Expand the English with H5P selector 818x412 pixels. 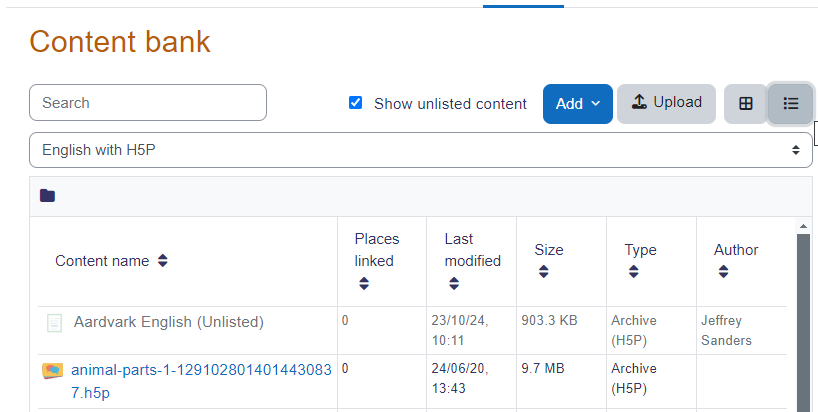click(x=420, y=150)
